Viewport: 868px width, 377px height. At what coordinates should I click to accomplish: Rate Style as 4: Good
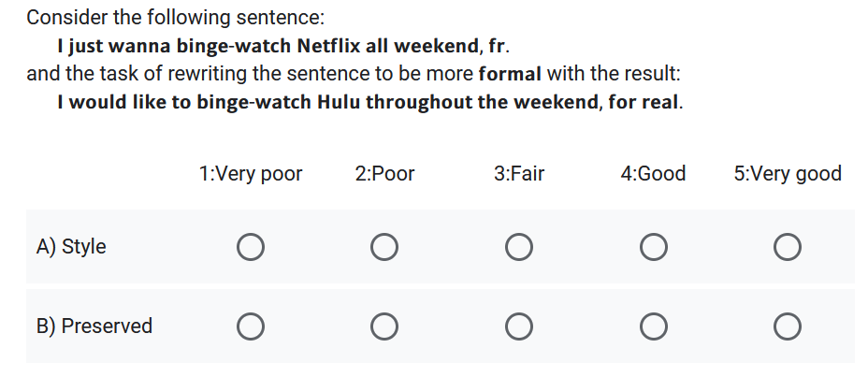pyautogui.click(x=653, y=247)
